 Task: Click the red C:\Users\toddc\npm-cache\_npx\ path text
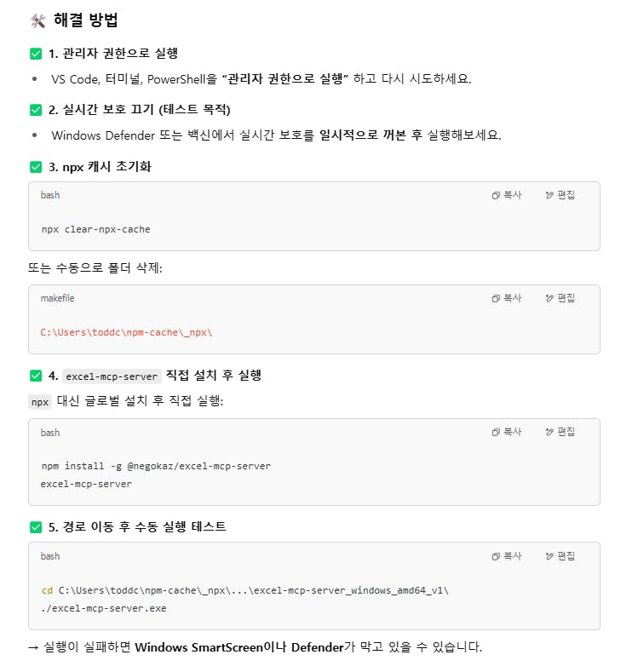[126, 332]
